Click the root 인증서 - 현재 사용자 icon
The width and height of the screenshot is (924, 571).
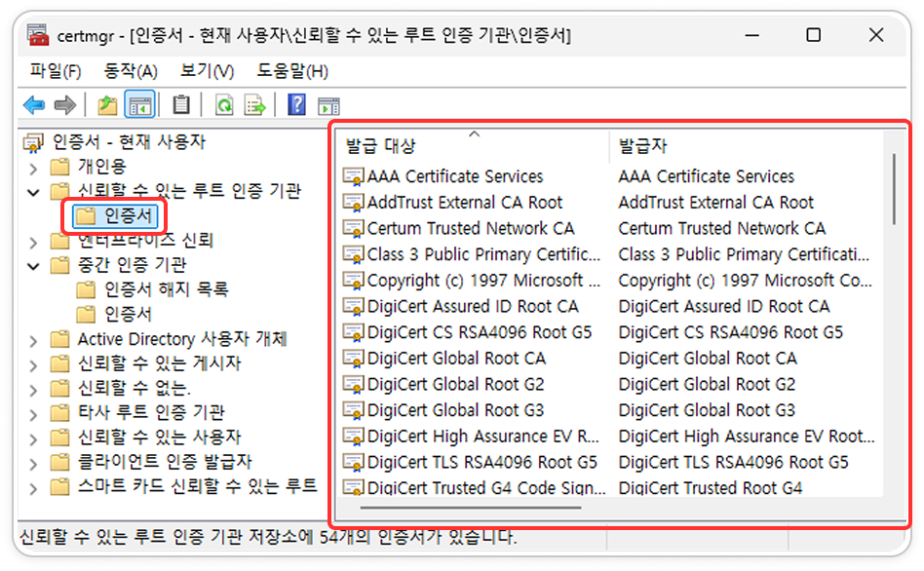click(33, 142)
